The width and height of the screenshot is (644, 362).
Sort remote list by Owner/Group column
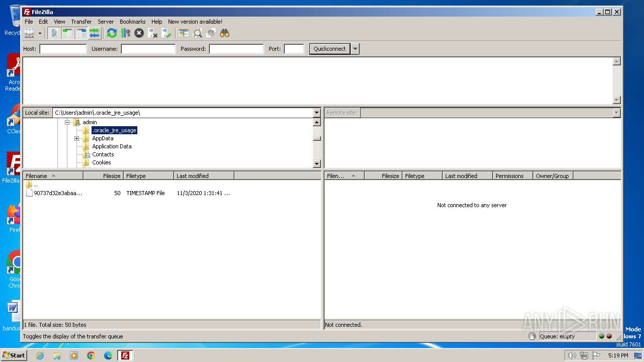click(553, 176)
